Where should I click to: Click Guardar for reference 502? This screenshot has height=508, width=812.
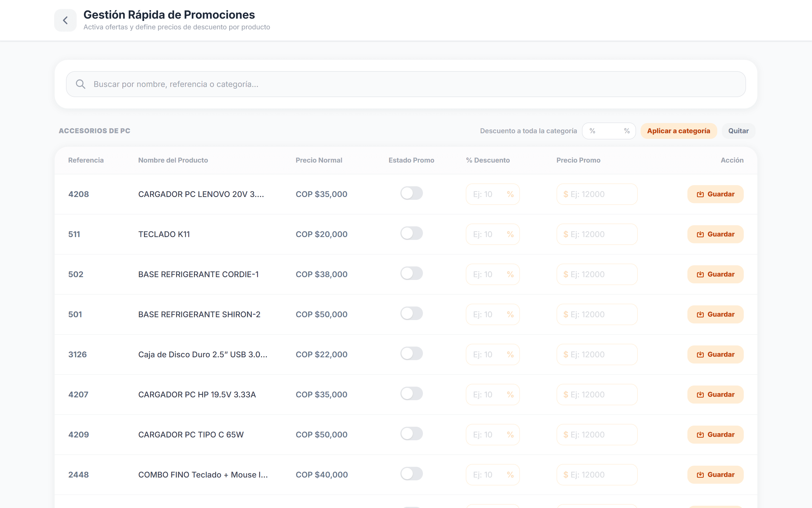click(x=715, y=274)
